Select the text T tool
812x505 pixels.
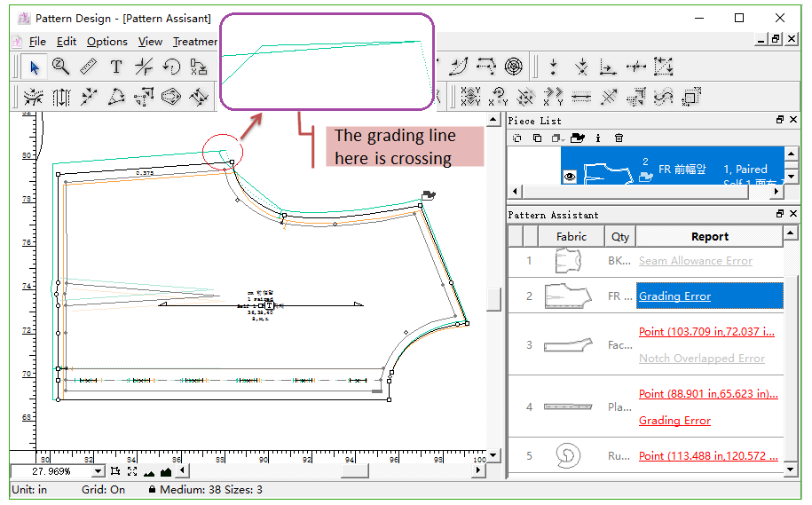pyautogui.click(x=115, y=67)
